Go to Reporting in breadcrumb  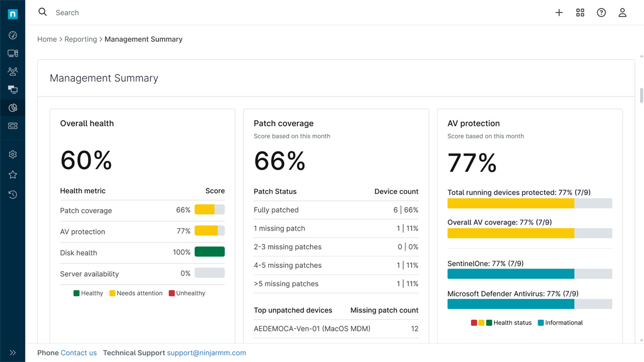pos(81,39)
